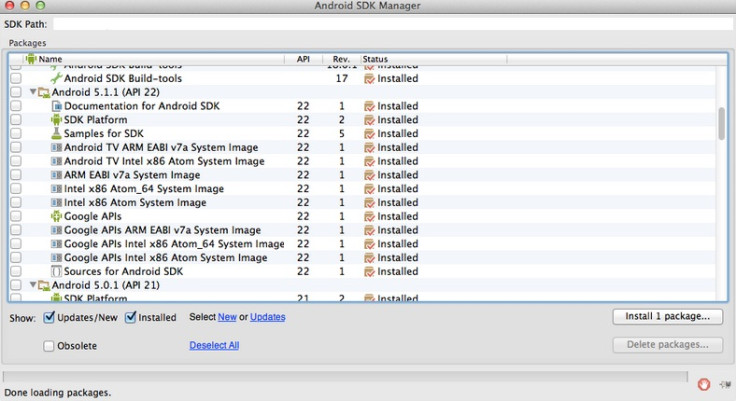Click the flask icon for Samples for SDK

(x=56, y=133)
